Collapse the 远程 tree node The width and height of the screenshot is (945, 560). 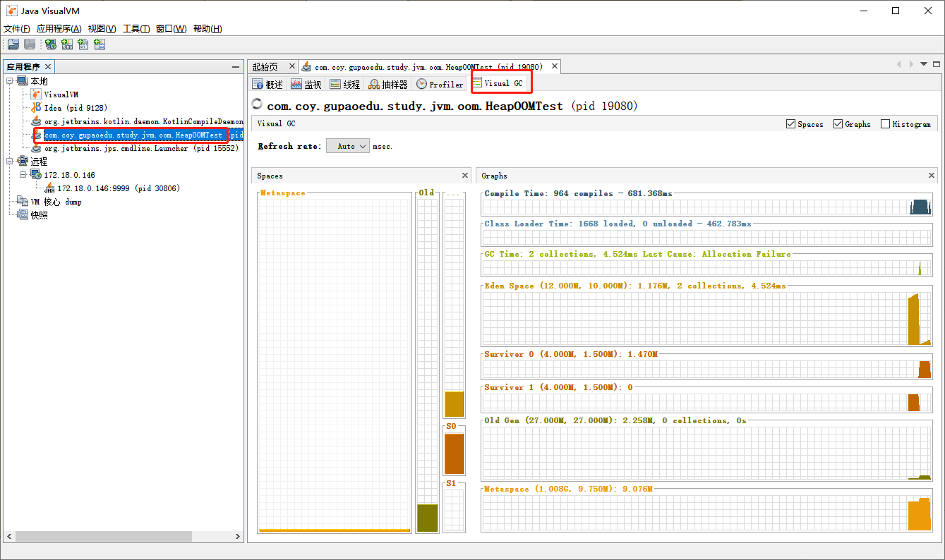point(10,162)
